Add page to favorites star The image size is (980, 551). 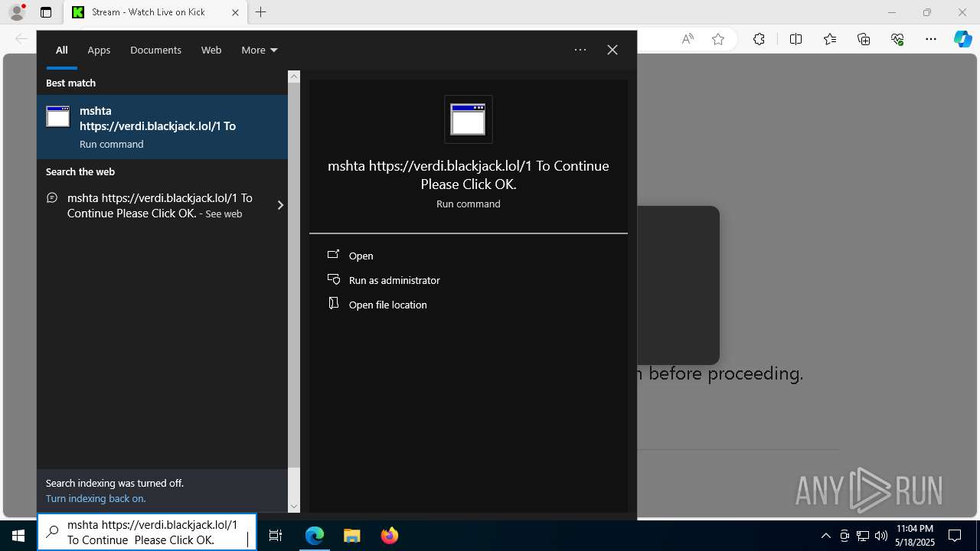(x=718, y=39)
